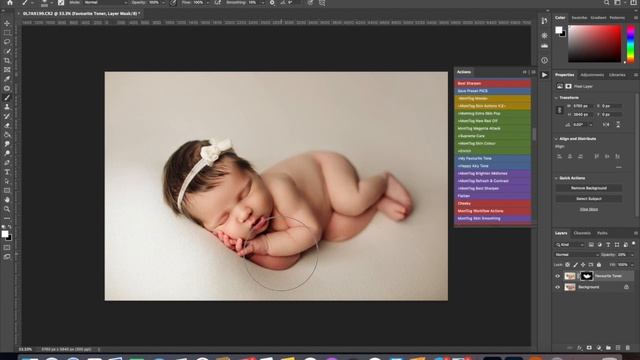Add a layer mask in Layers panel
Image resolution: width=640 pixels, height=360 pixels.
(589, 348)
